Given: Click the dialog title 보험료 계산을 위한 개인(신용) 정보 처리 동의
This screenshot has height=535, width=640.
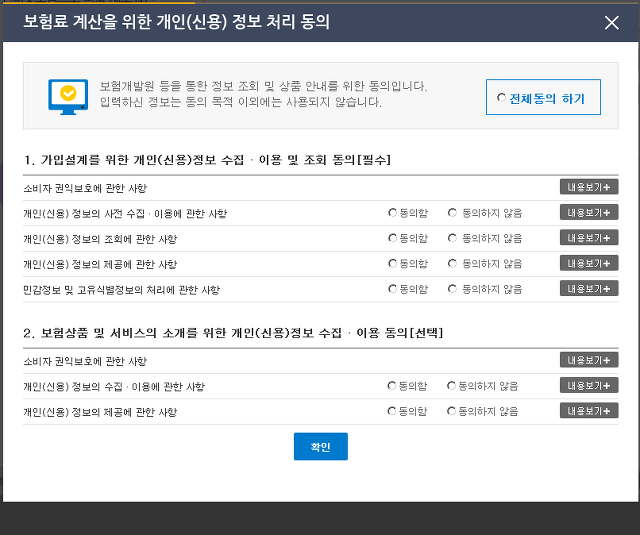Looking at the screenshot, I should [176, 22].
